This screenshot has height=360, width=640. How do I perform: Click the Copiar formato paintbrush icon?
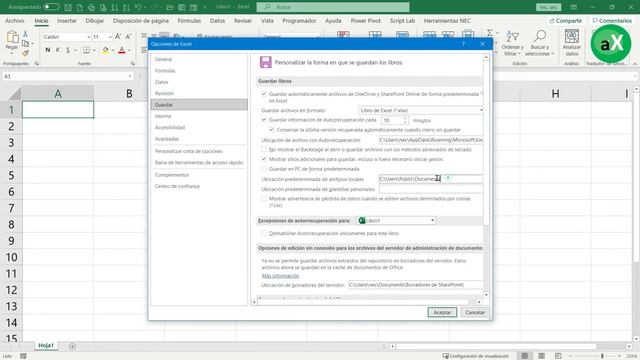(x=25, y=53)
